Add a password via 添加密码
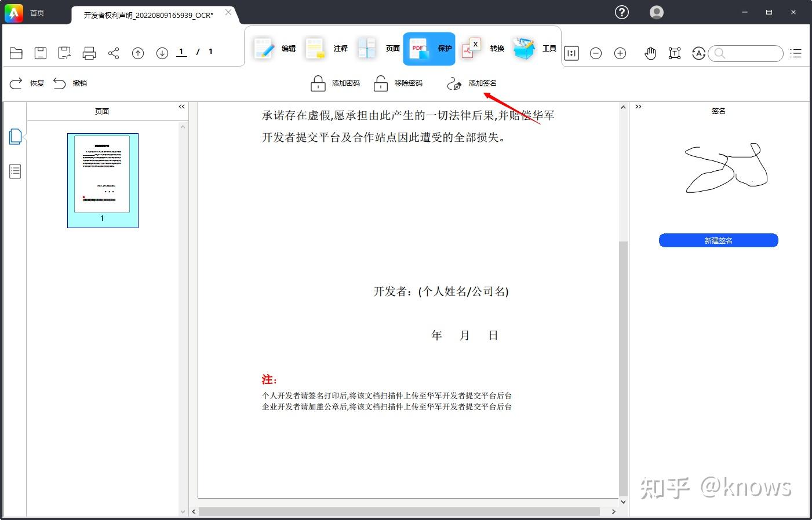The height and width of the screenshot is (520, 812). 335,83
